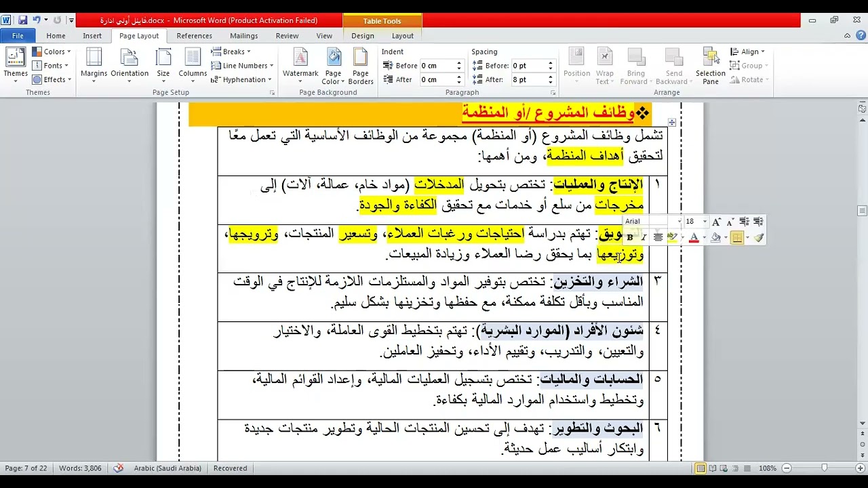This screenshot has width=868, height=488.
Task: Expand the theme Colors dropdown
Action: (52, 52)
